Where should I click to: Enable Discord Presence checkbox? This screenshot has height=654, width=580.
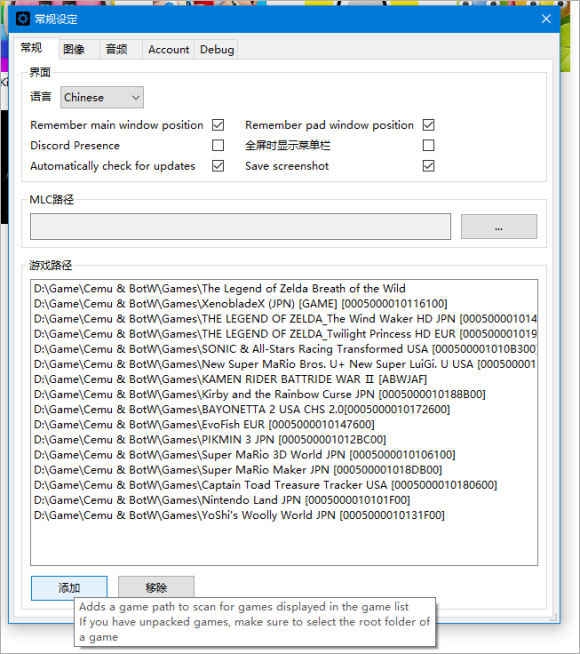click(x=218, y=145)
